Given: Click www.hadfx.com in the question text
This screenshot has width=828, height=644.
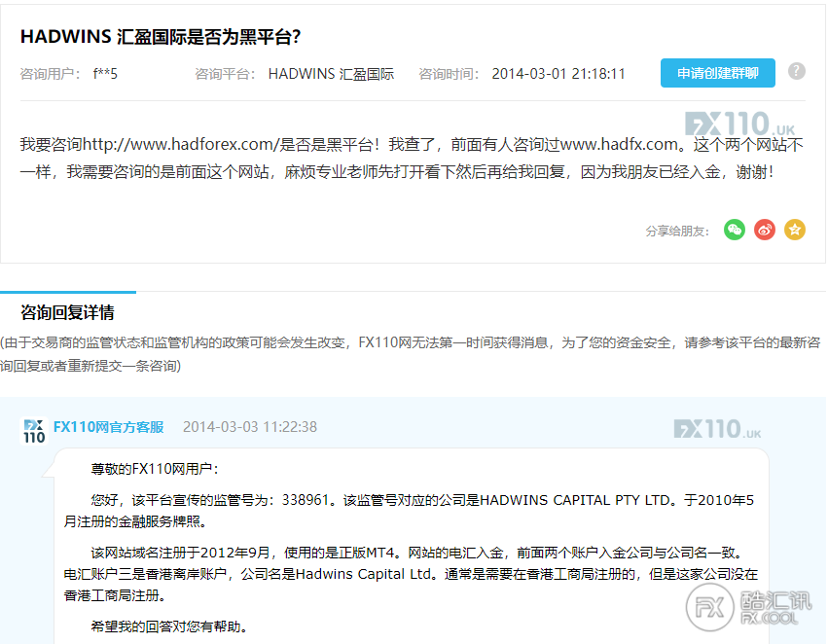Looking at the screenshot, I should 619,144.
